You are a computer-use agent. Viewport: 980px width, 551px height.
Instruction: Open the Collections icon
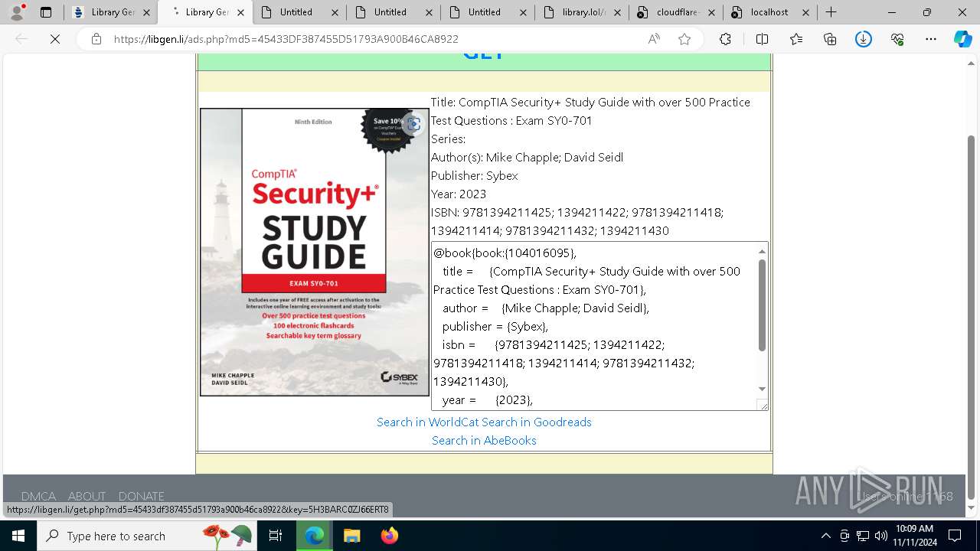830,39
